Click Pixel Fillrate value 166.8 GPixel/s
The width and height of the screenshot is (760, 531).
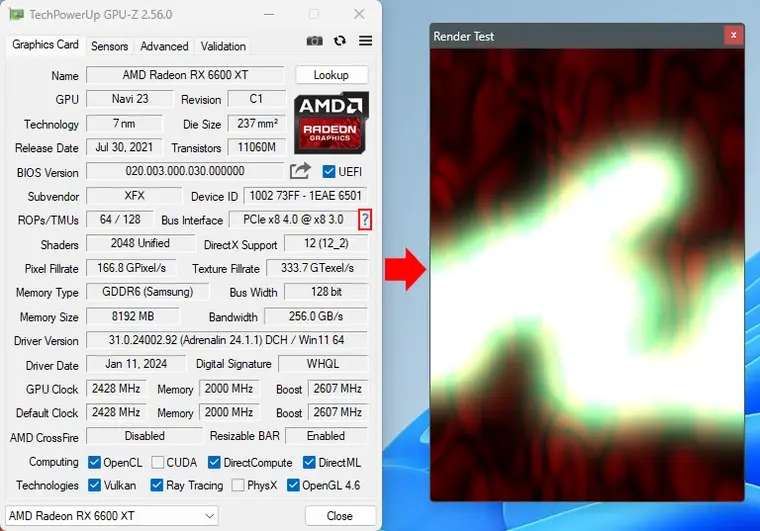(x=131, y=268)
